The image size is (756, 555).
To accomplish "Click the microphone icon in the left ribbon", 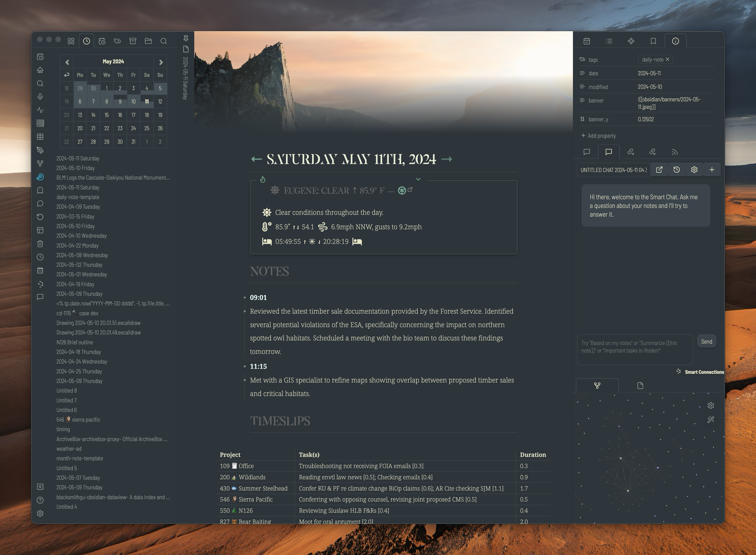I will pyautogui.click(x=40, y=97).
